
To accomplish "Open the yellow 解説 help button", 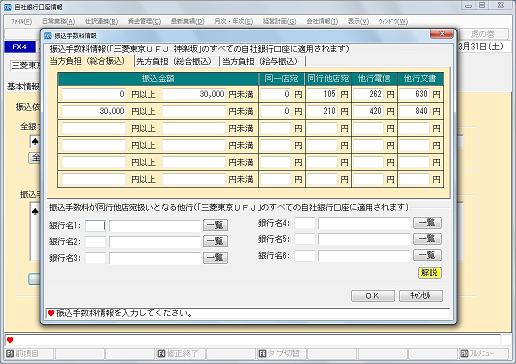I will tap(429, 273).
